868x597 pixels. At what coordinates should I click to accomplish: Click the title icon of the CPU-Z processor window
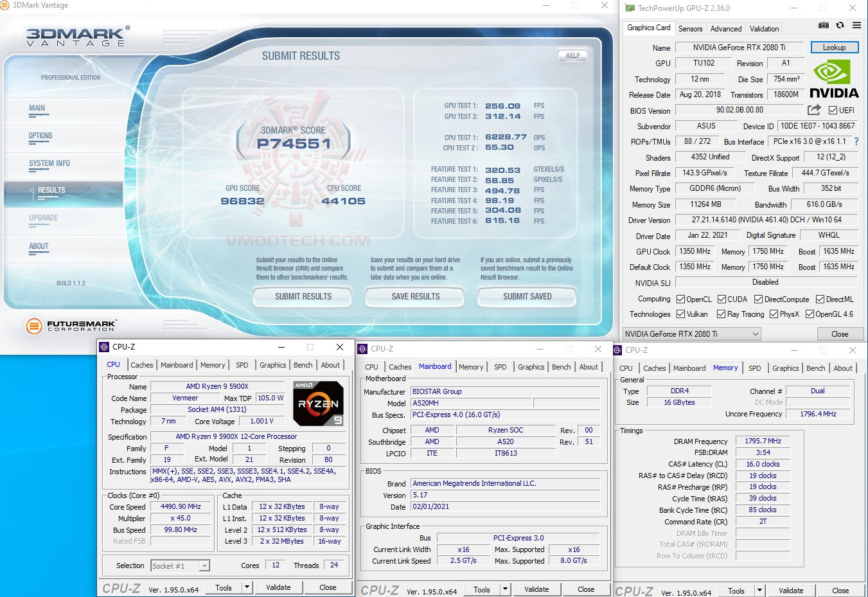pos(104,347)
